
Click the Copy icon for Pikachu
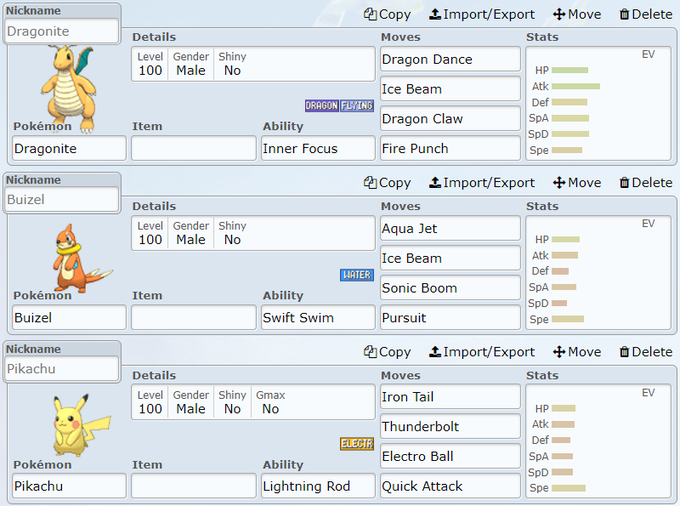pyautogui.click(x=370, y=352)
